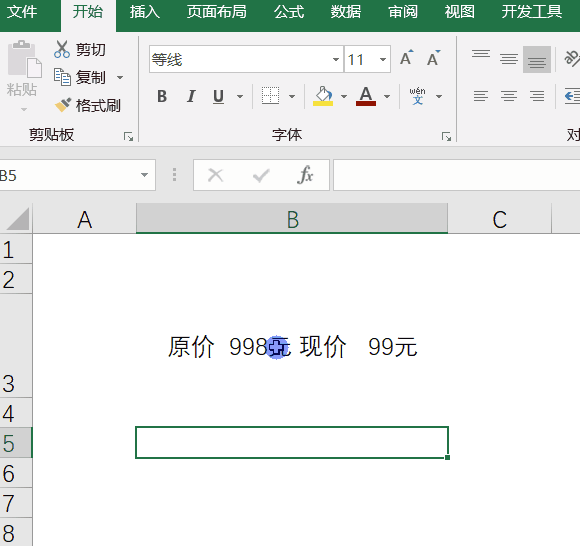The image size is (580, 546).
Task: Center text horizontally
Action: [509, 96]
